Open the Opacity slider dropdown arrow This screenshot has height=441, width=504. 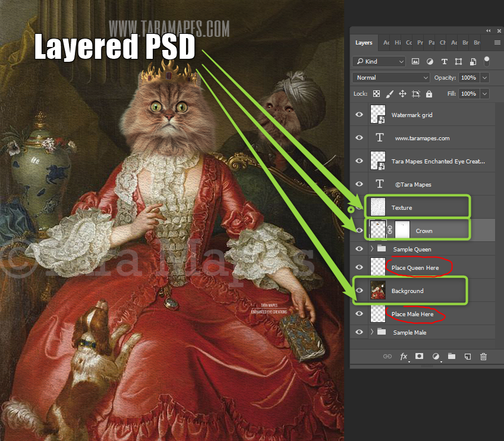pyautogui.click(x=485, y=77)
